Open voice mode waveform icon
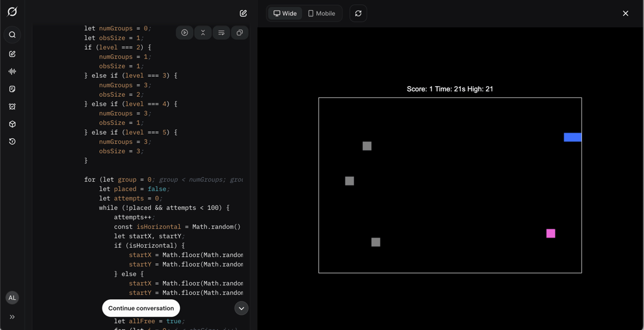This screenshot has height=330, width=644. pos(13,72)
